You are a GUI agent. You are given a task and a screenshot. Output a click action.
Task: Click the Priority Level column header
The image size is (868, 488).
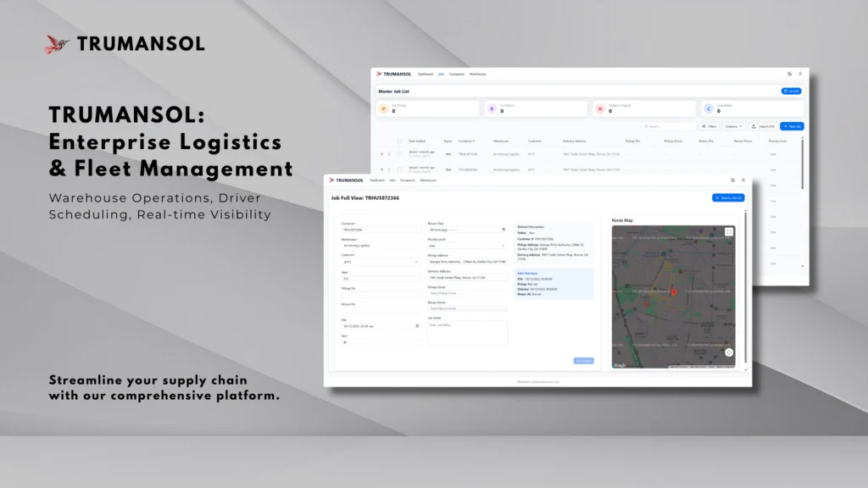click(777, 141)
